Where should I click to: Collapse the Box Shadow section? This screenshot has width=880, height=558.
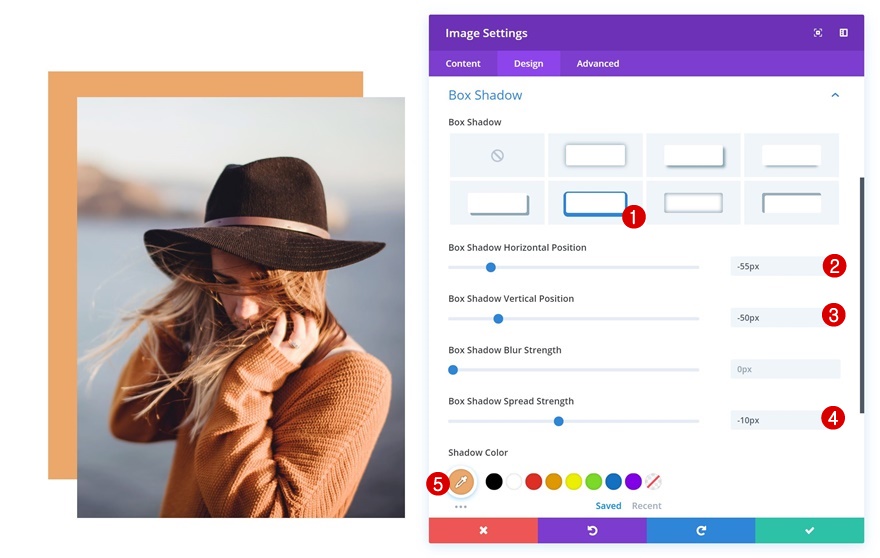click(x=835, y=95)
